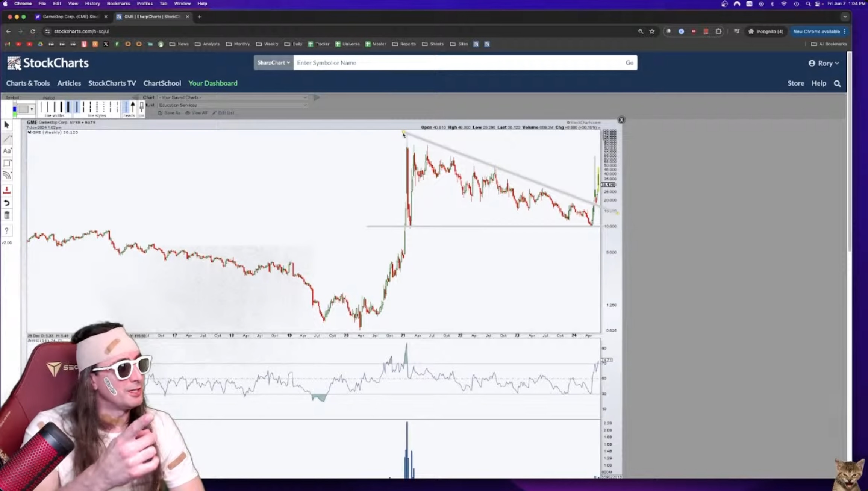Screen dimensions: 868x491
Task: Click the red save annotations icon
Action: 7,191
